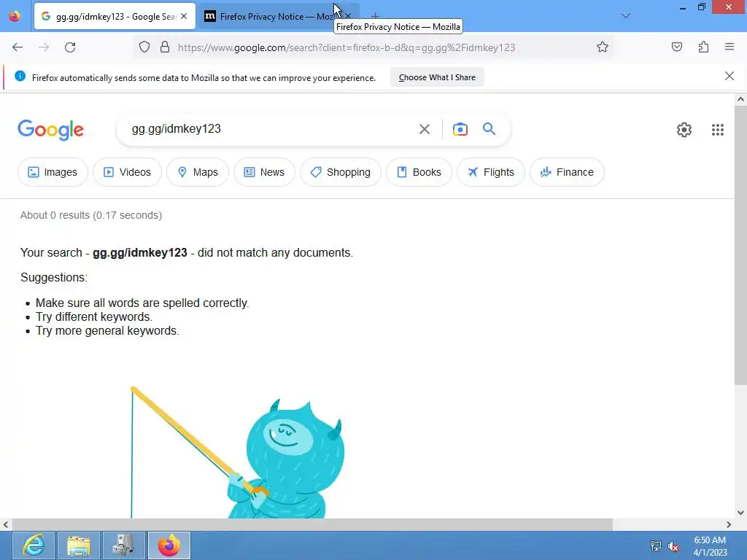Open the clock showing 6:50 AM

(x=710, y=546)
